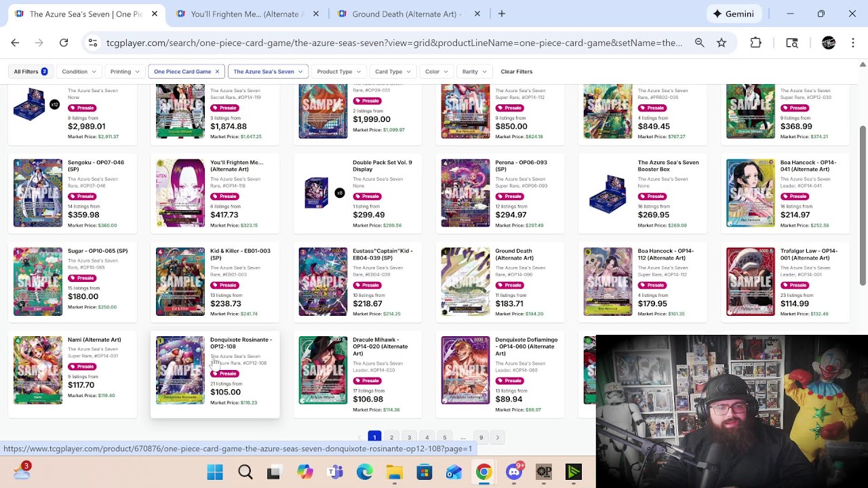Screen dimensions: 868x488
Task: Open the media control icon in the Chrome toolbar
Action: point(792,43)
